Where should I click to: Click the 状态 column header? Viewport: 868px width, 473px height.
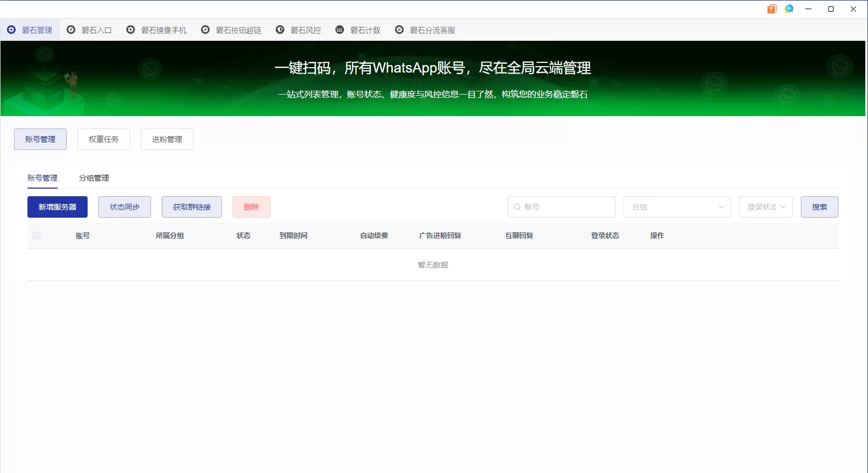(243, 235)
